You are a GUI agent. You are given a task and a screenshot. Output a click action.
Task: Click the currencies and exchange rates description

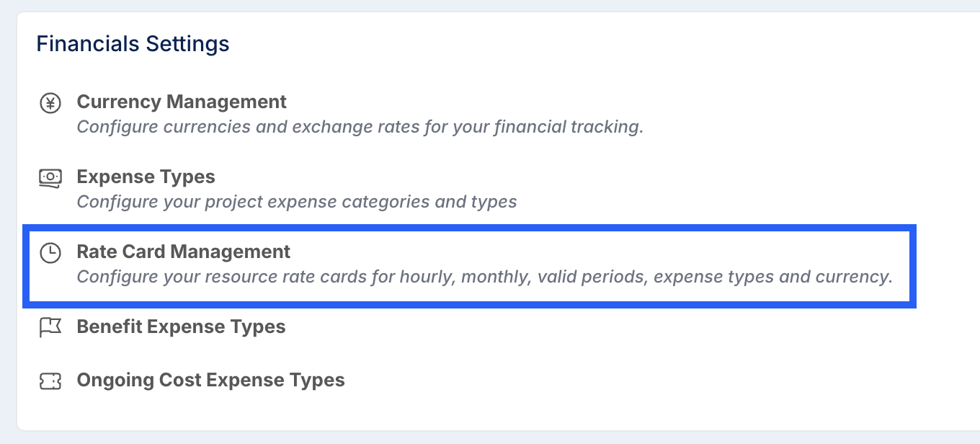[x=360, y=127]
